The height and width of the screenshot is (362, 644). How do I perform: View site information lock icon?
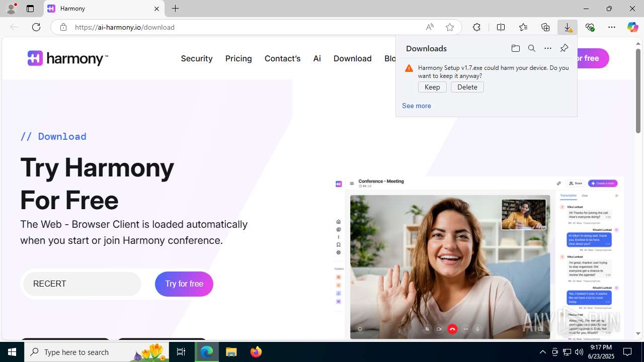[x=63, y=27]
